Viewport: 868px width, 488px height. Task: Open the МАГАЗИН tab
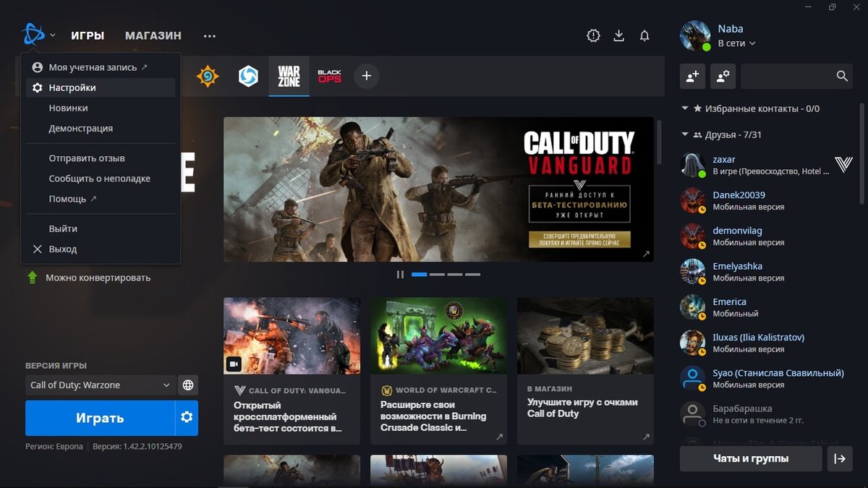[153, 35]
